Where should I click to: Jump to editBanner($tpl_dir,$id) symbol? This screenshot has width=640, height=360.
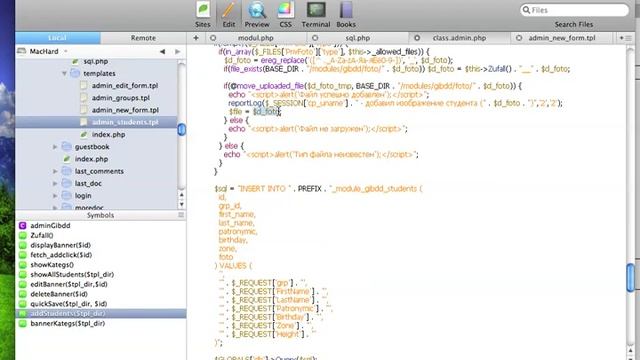pyautogui.click(x=69, y=284)
